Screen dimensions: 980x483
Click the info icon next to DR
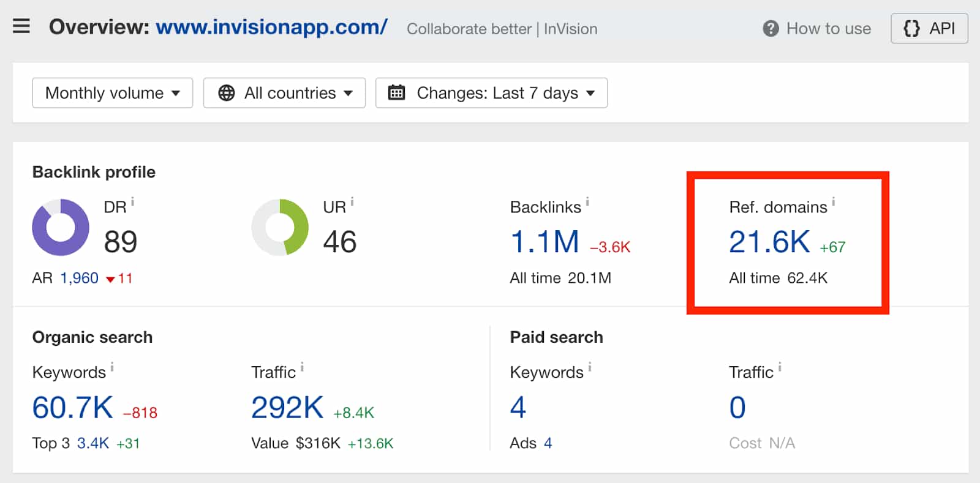[132, 201]
